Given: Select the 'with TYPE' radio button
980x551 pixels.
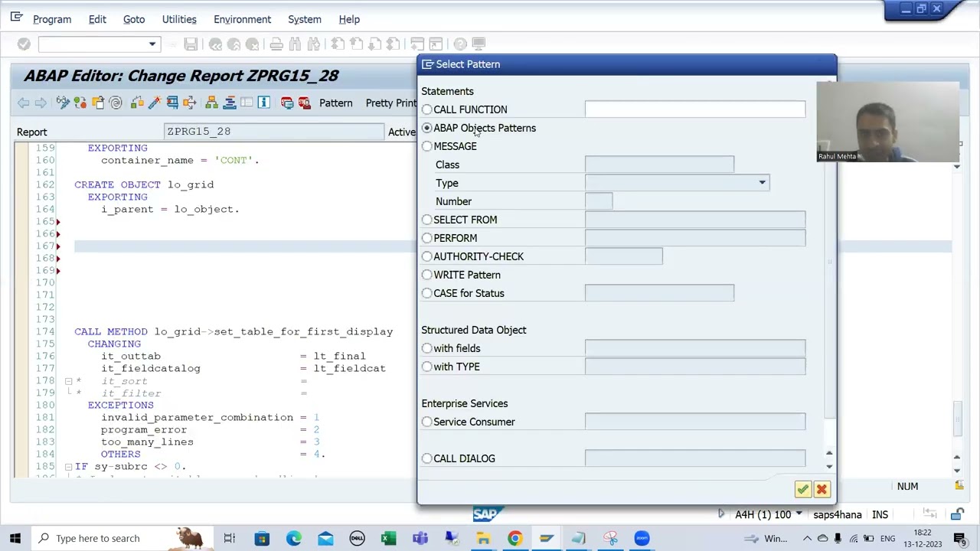Looking at the screenshot, I should pos(426,367).
